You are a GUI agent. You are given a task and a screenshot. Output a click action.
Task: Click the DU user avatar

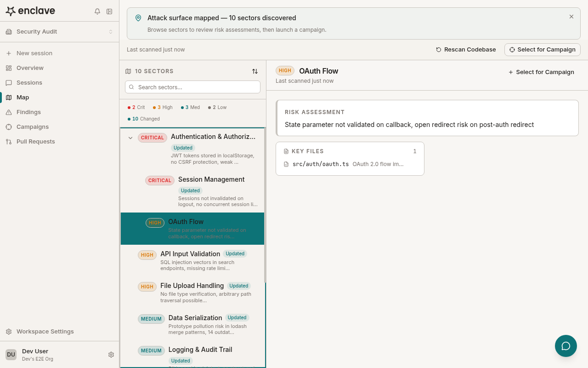11,355
